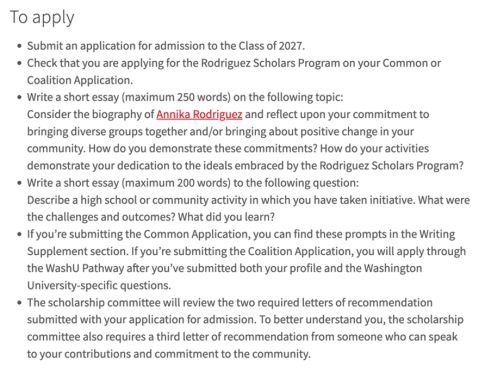The image size is (485, 372).
Task: Click the sentence "What did you learn?"
Action: point(226,217)
